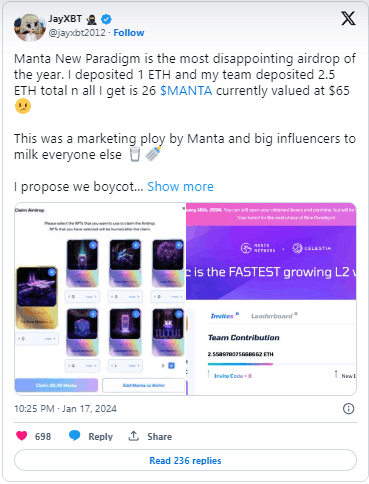Like the tweet with heart icon
The height and width of the screenshot is (484, 369).
(22, 436)
